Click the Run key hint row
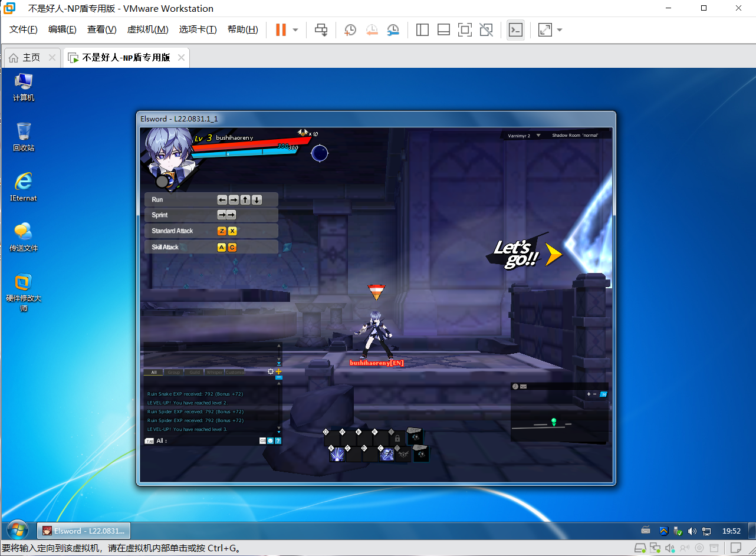Viewport: 756px width, 556px height. [211, 200]
